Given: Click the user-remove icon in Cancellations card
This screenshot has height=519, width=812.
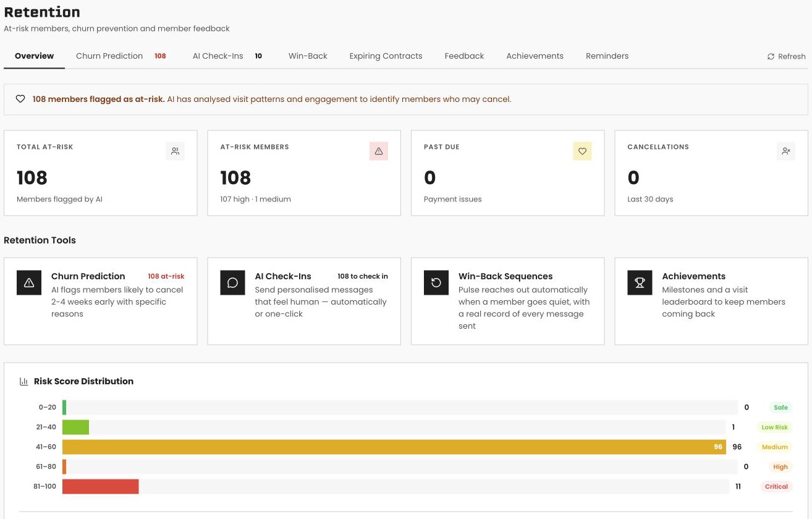Looking at the screenshot, I should click(x=786, y=151).
